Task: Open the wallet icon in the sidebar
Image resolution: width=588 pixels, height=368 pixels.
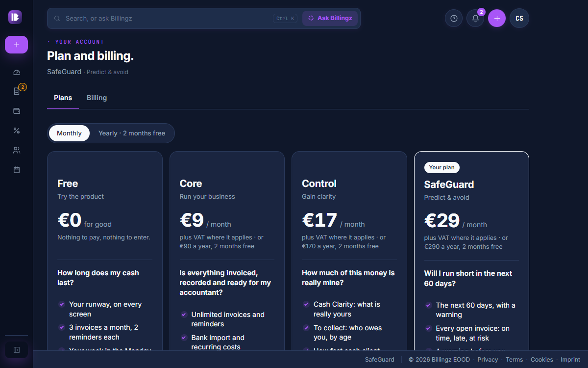Action: [x=17, y=111]
